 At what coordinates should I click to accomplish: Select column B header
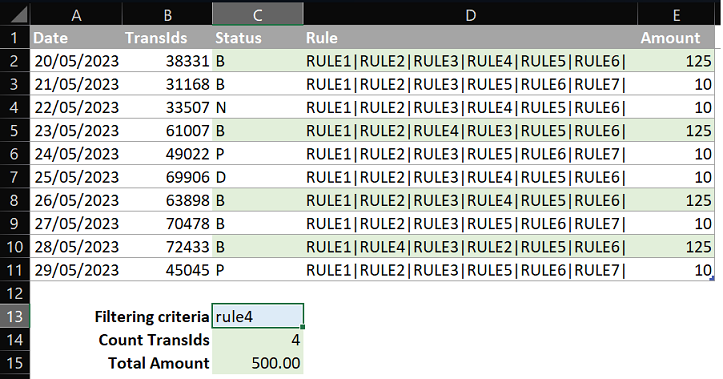coord(167,15)
